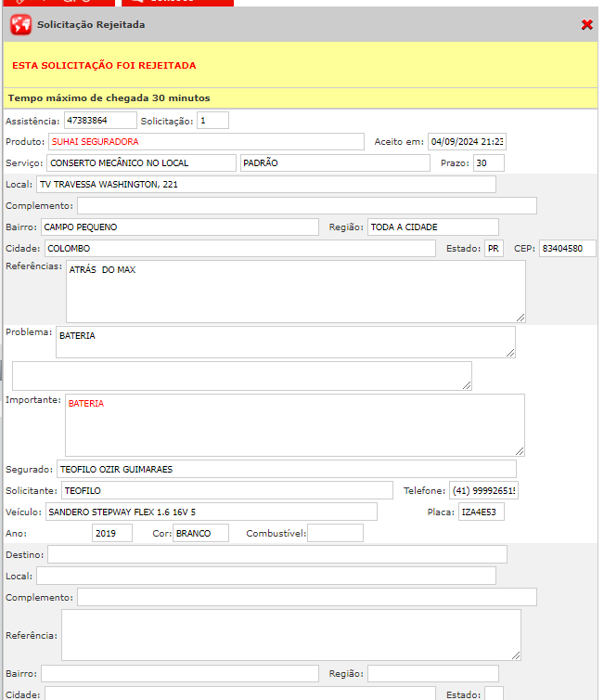Click the Problema text area BATERIA
Image resolution: width=604 pixels, height=700 pixels.
point(286,342)
